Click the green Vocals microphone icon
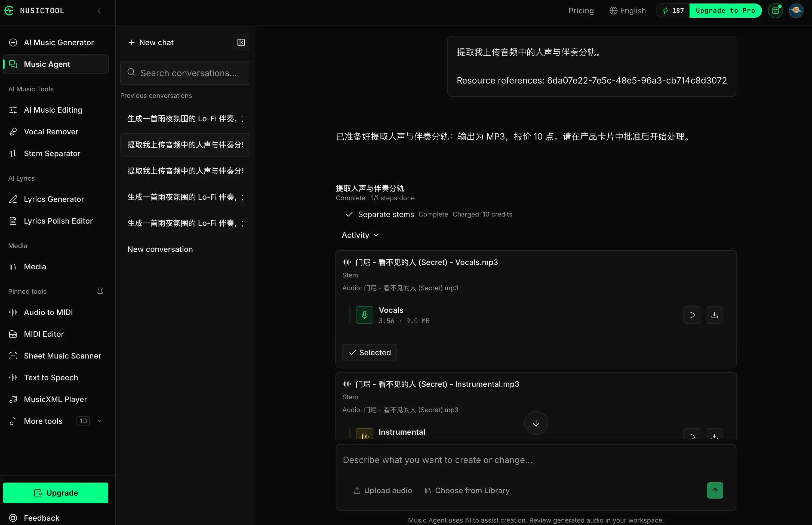 pyautogui.click(x=365, y=315)
